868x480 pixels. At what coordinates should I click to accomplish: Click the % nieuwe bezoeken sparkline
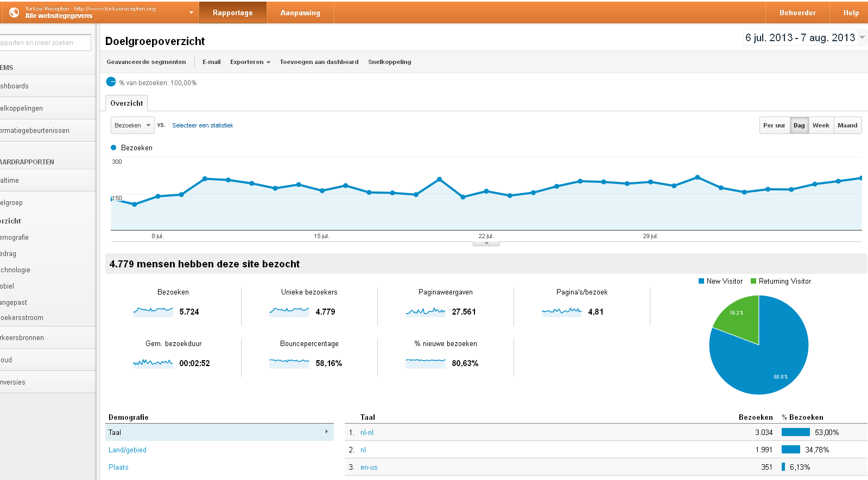pyautogui.click(x=426, y=363)
